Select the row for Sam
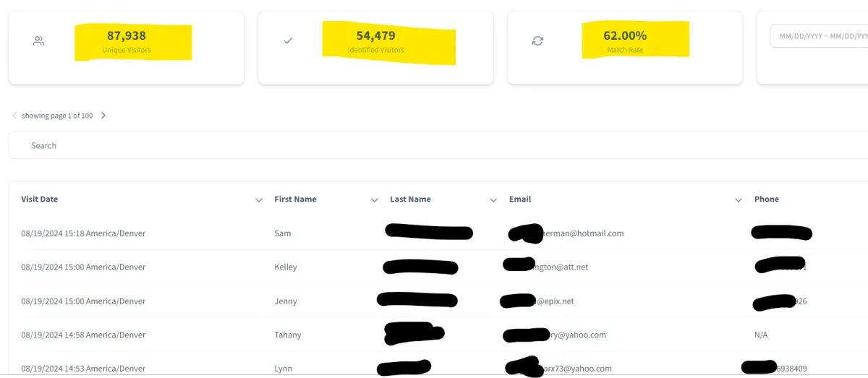This screenshot has height=378, width=868. 283,233
